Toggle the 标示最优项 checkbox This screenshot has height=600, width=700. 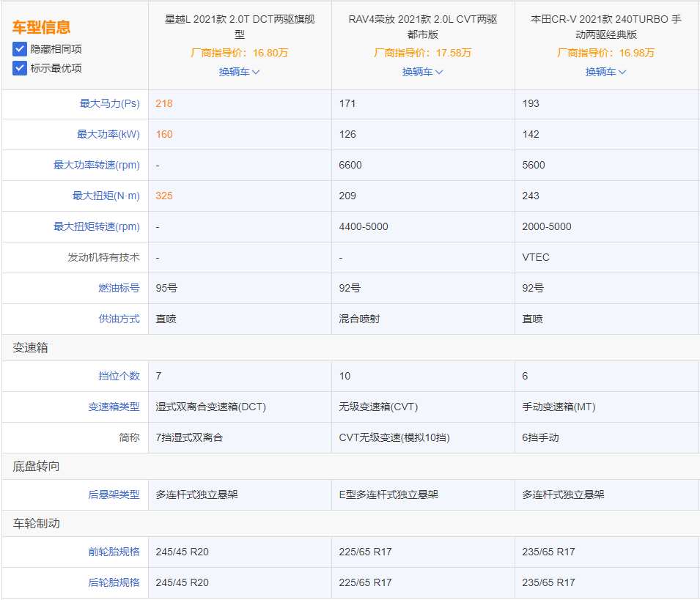click(x=20, y=68)
